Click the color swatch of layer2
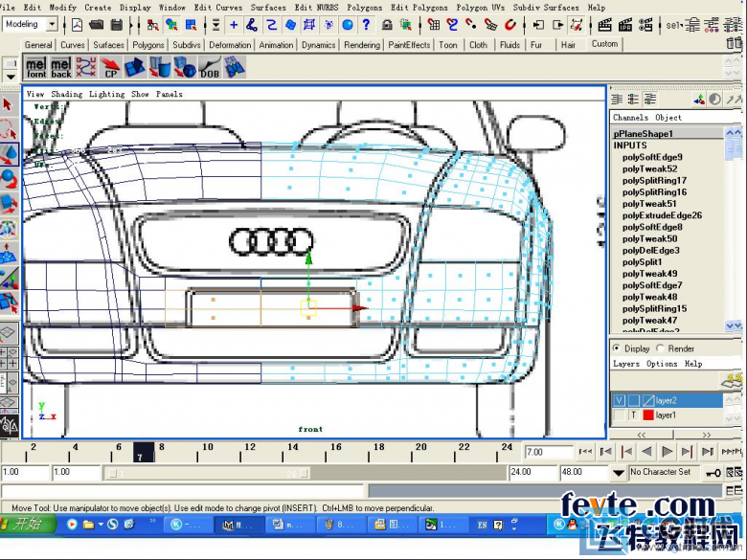This screenshot has height=560, width=747. click(648, 400)
